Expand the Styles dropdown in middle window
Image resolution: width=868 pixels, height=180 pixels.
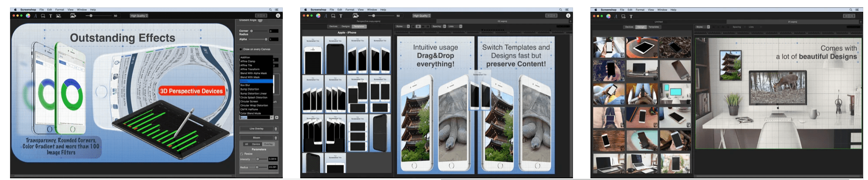pos(403,26)
